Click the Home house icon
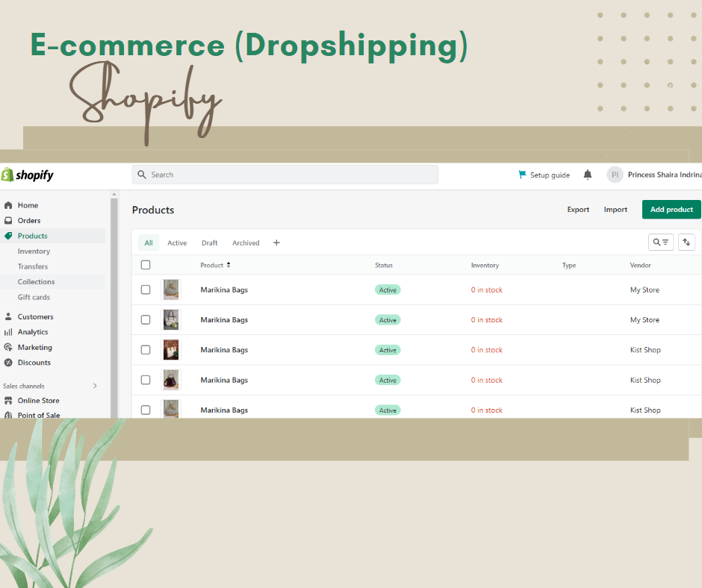 pyautogui.click(x=8, y=205)
